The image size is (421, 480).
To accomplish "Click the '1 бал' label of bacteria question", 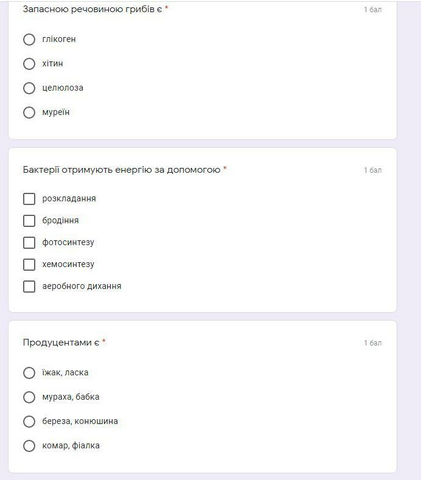I will coord(373,170).
